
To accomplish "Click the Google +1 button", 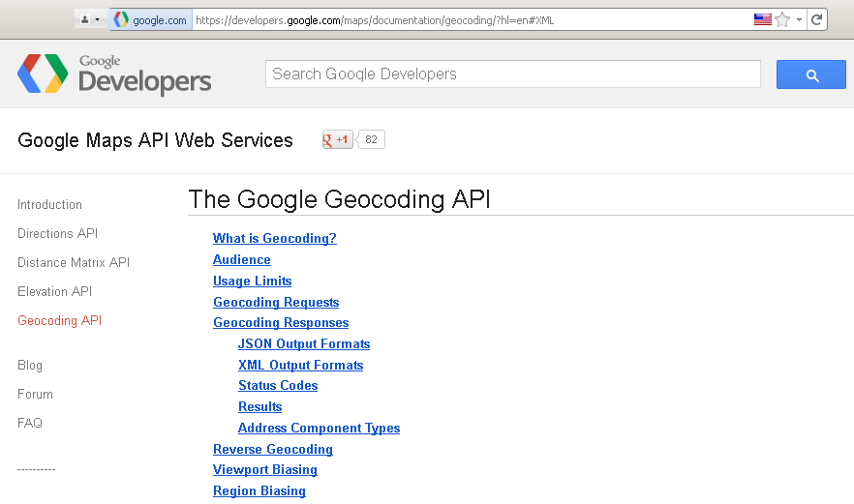I will pyautogui.click(x=338, y=140).
